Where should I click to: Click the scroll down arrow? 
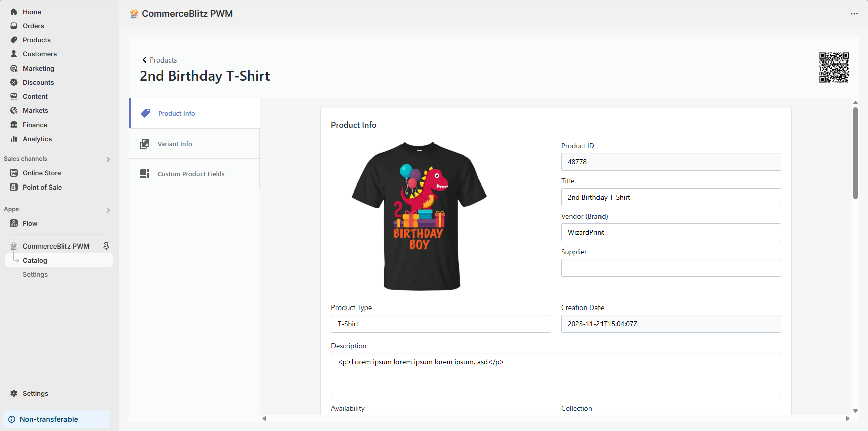(x=855, y=411)
